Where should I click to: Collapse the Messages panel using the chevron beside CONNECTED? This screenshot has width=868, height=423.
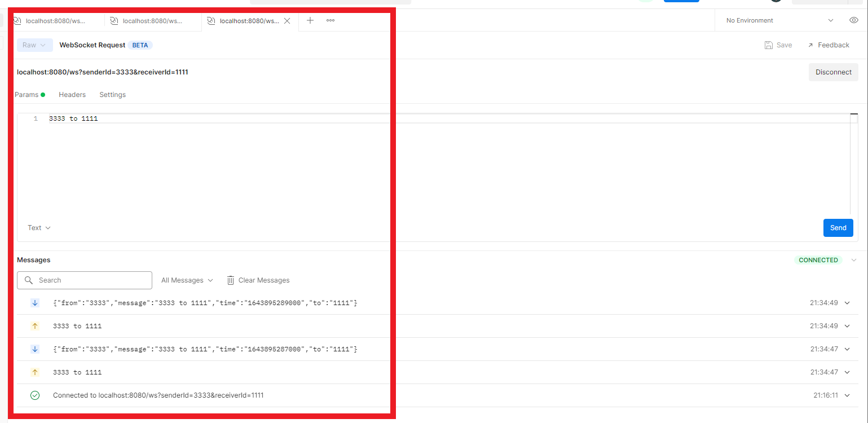pos(853,260)
